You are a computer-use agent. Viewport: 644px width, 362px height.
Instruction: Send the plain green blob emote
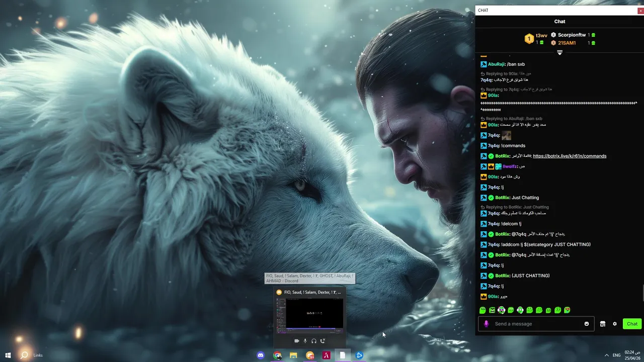click(x=482, y=310)
